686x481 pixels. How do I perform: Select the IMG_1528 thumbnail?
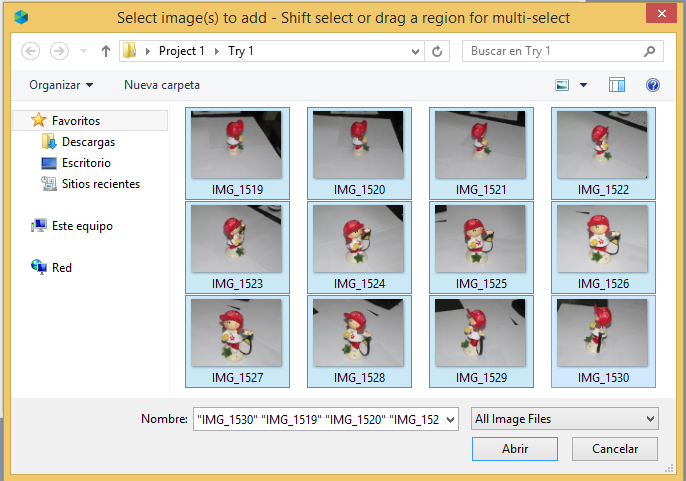[x=359, y=341]
